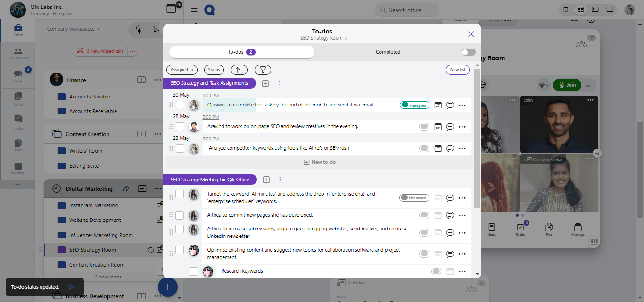Tick the Althea commit new pages checkbox

tap(180, 215)
